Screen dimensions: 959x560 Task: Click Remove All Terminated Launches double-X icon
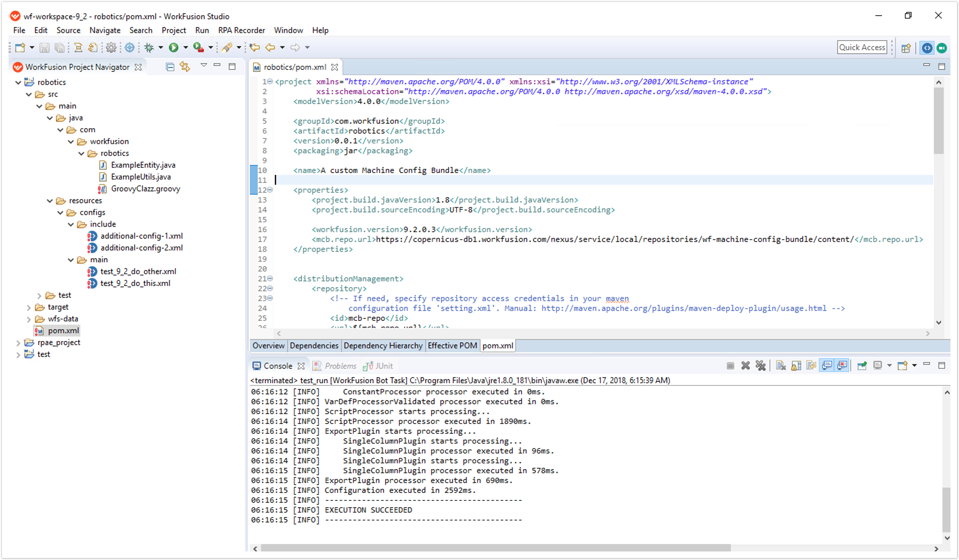pos(760,366)
